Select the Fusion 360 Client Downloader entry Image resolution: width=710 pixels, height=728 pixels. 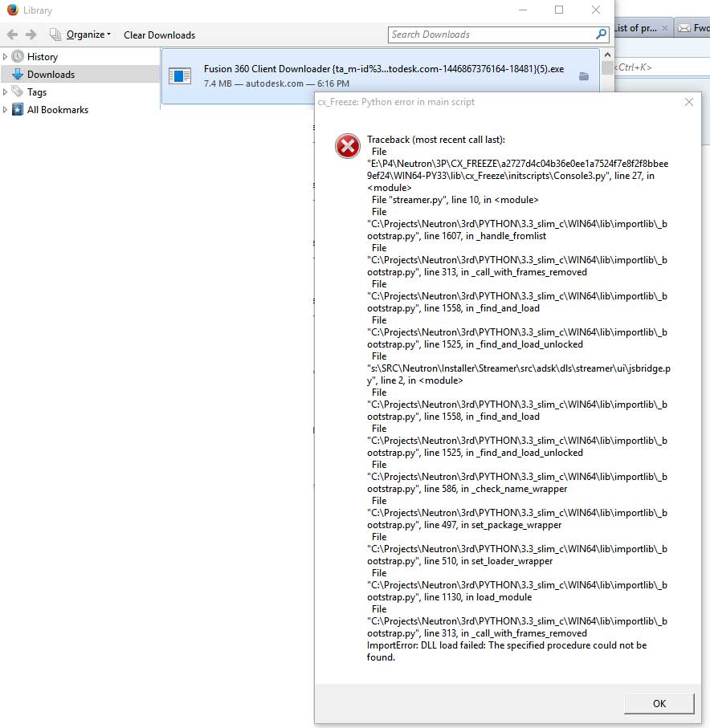point(380,76)
